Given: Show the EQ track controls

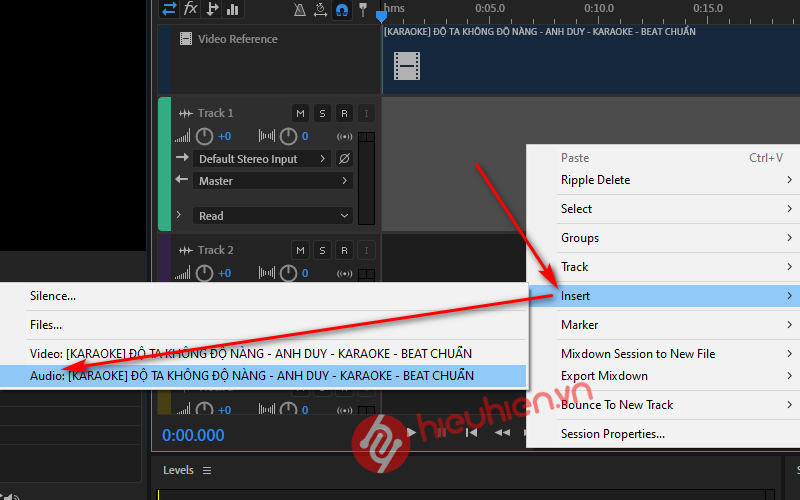Looking at the screenshot, I should [x=233, y=8].
